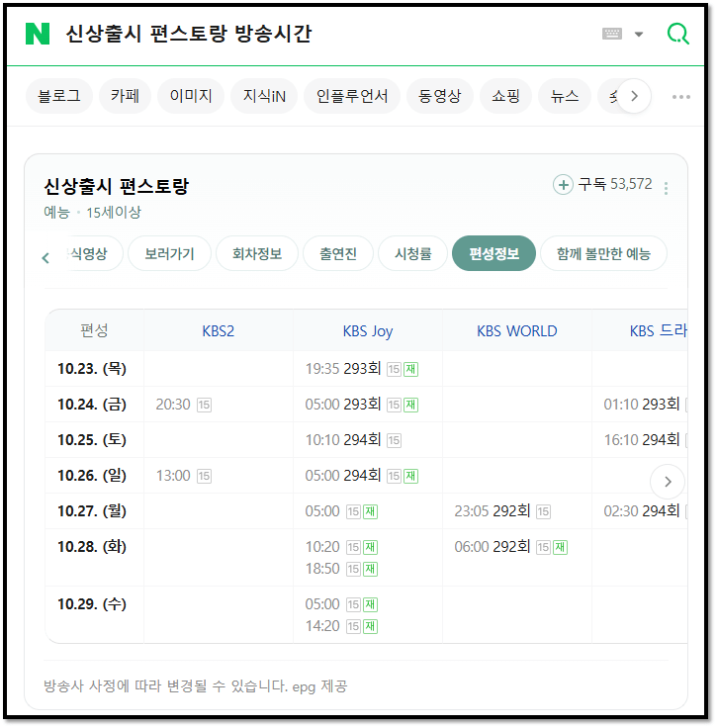Switch to the 이미지 search category

point(191,96)
